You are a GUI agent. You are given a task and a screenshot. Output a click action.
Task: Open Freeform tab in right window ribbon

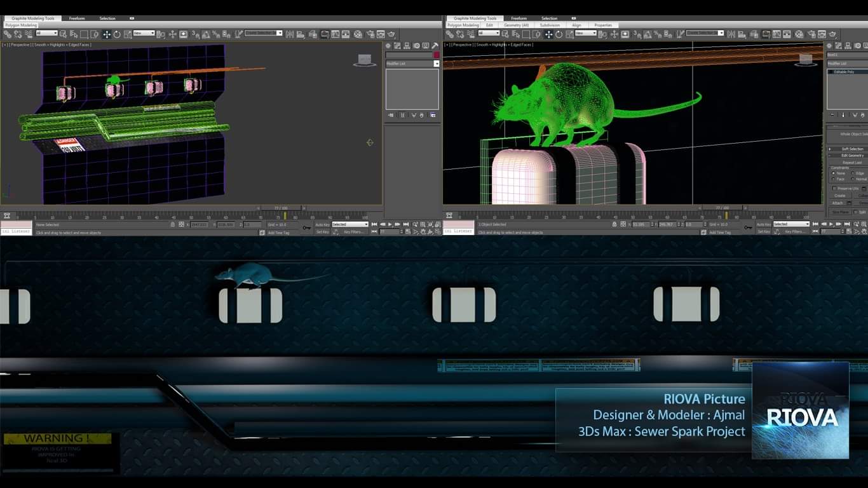click(x=519, y=18)
